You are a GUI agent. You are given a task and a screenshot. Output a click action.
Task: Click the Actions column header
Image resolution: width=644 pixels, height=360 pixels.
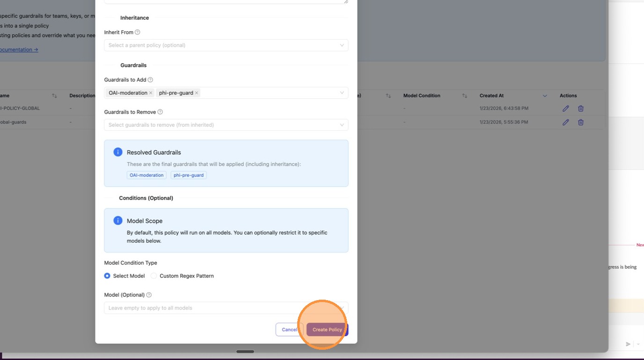tap(568, 96)
